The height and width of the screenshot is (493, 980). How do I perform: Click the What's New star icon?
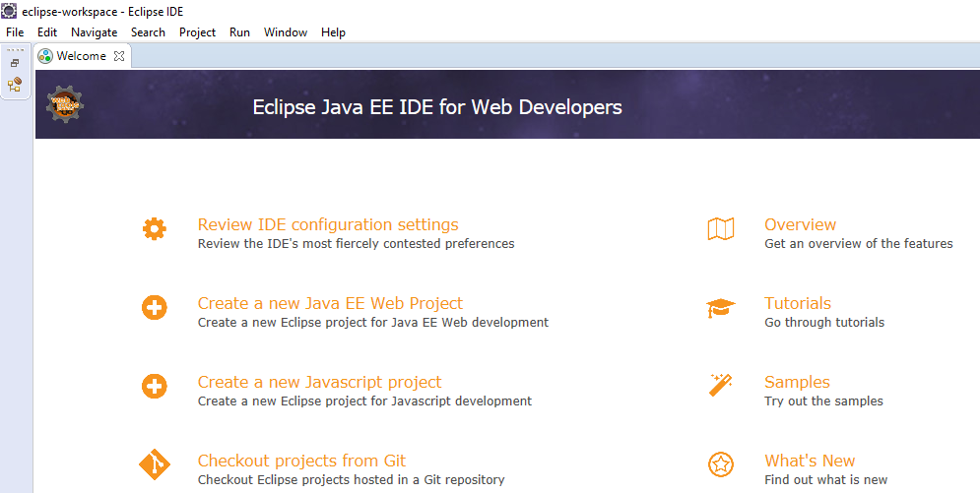721,464
